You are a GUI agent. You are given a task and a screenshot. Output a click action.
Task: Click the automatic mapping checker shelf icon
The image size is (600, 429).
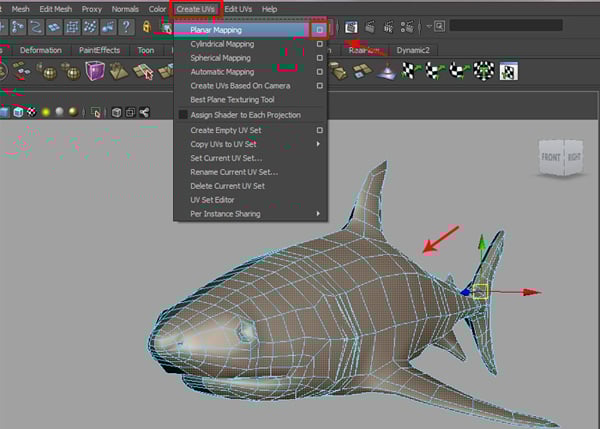click(484, 71)
